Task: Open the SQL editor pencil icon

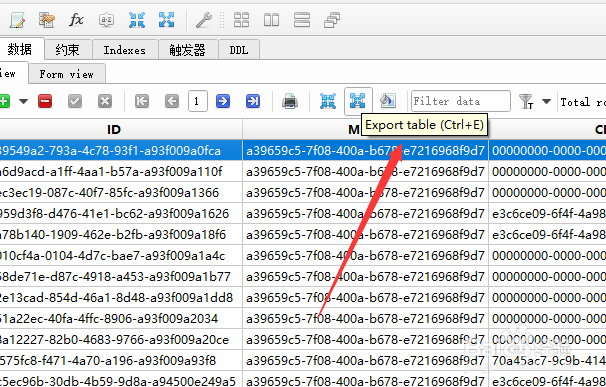Action: click(x=17, y=20)
